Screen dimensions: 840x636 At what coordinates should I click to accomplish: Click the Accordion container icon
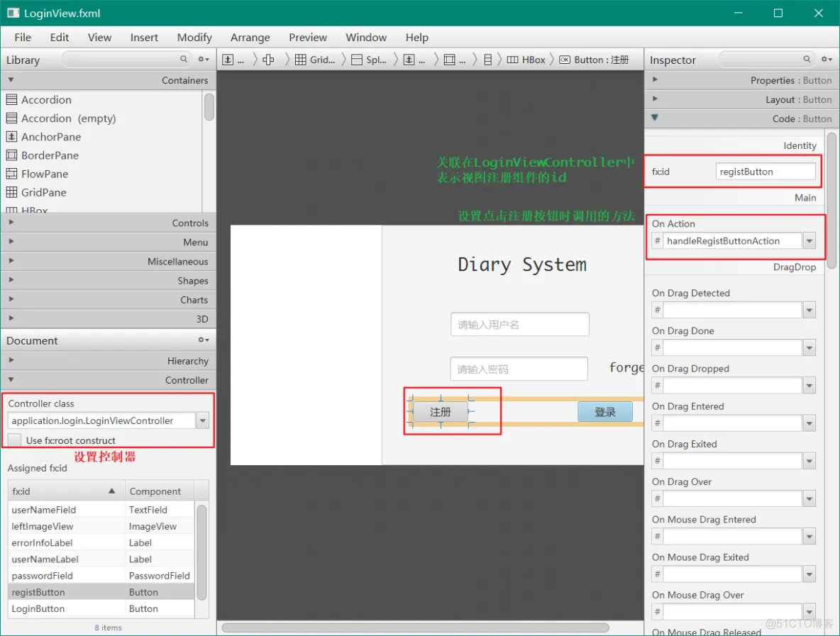(x=11, y=99)
